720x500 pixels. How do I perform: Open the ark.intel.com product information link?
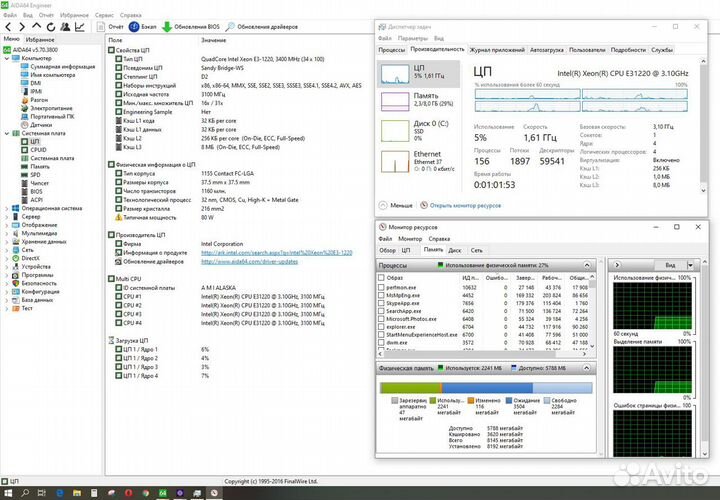(276, 253)
